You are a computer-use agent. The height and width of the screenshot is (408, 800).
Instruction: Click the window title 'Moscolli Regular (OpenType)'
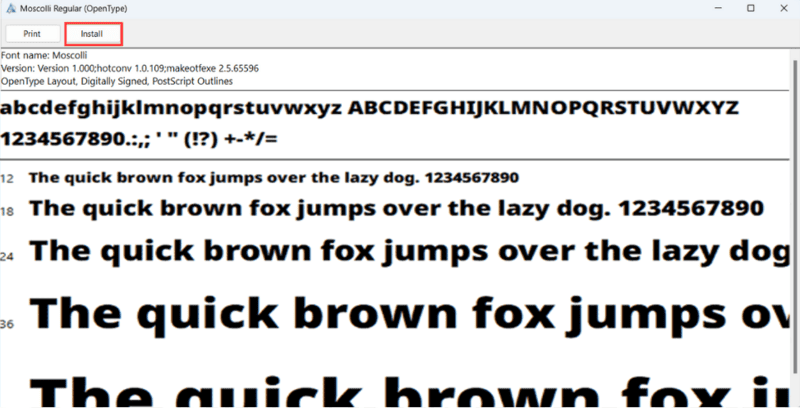73,9
